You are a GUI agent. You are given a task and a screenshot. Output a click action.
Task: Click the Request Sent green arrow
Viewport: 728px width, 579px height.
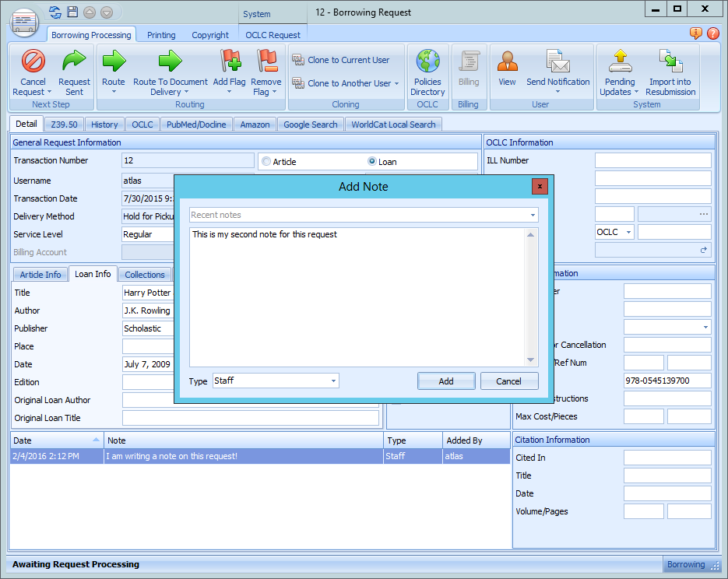click(75, 61)
